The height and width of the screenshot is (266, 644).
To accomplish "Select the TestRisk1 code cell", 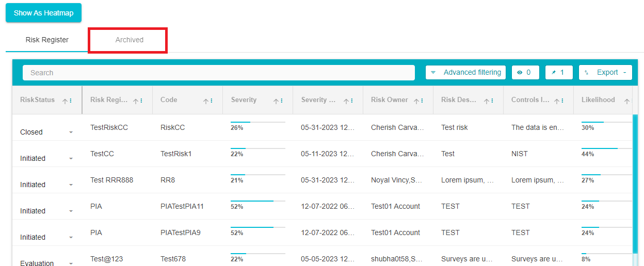I will pos(176,154).
